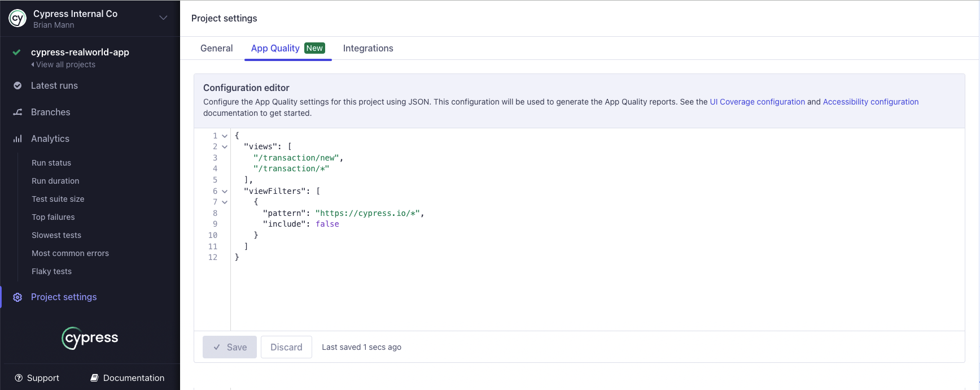Click the Latest runs checkmark icon
This screenshot has width=980, height=390.
(17, 86)
